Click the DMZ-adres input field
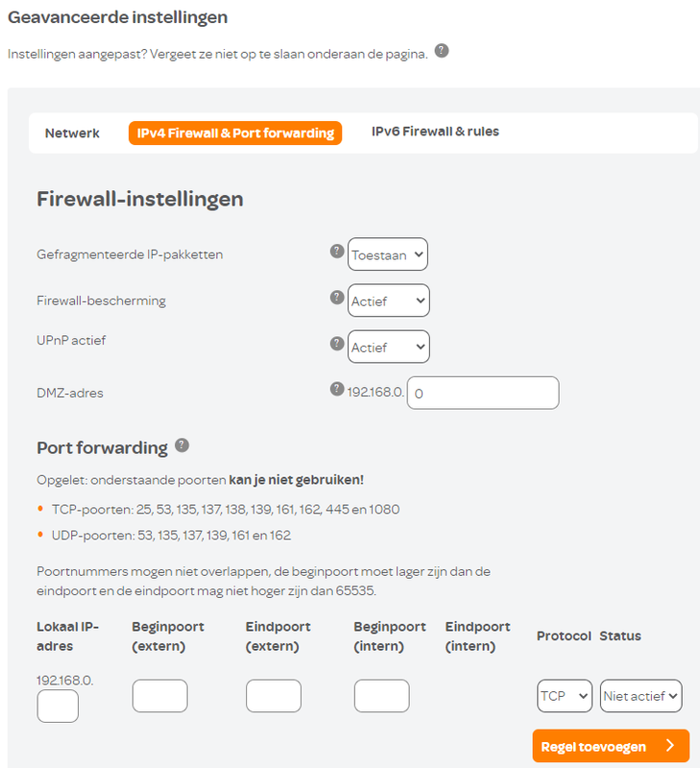The width and height of the screenshot is (700, 768). (483, 393)
